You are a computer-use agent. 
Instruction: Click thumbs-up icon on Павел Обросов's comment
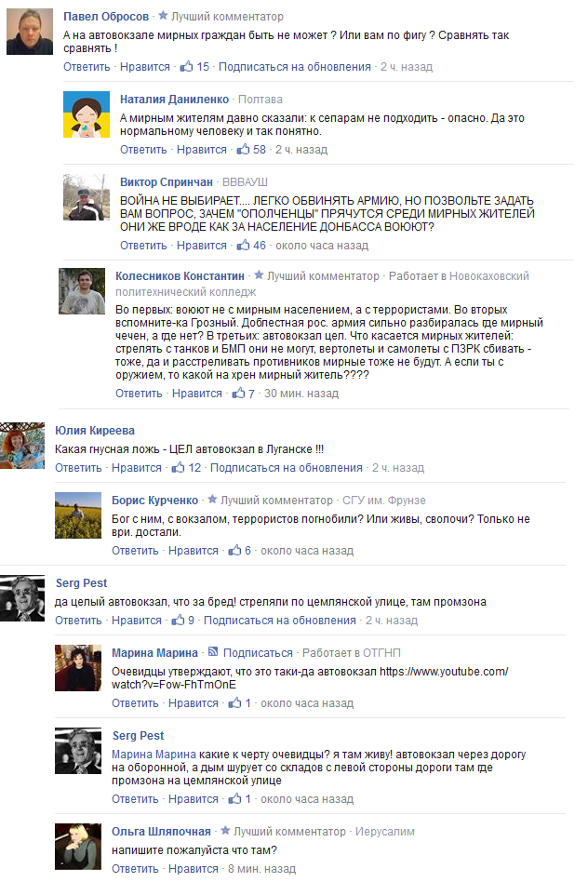[x=186, y=66]
